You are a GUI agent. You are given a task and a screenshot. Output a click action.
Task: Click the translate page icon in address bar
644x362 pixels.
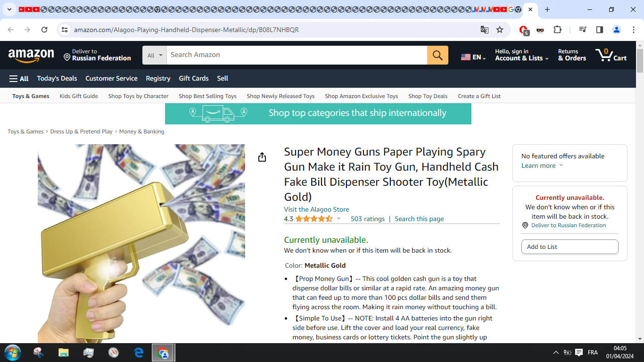click(484, 30)
